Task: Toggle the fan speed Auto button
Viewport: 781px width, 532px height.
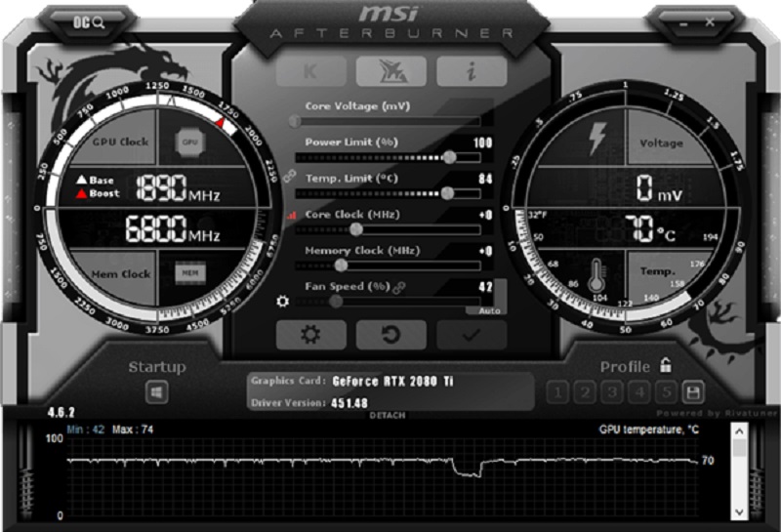Action: tap(490, 310)
